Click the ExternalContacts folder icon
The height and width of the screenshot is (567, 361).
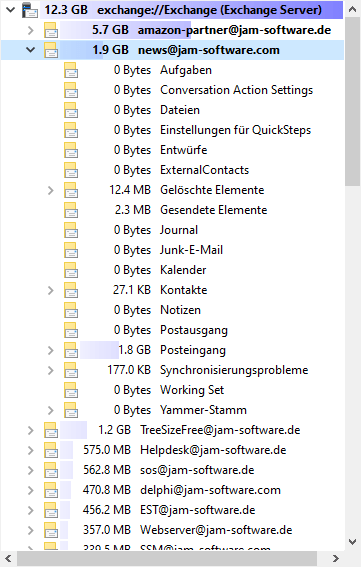(x=71, y=170)
